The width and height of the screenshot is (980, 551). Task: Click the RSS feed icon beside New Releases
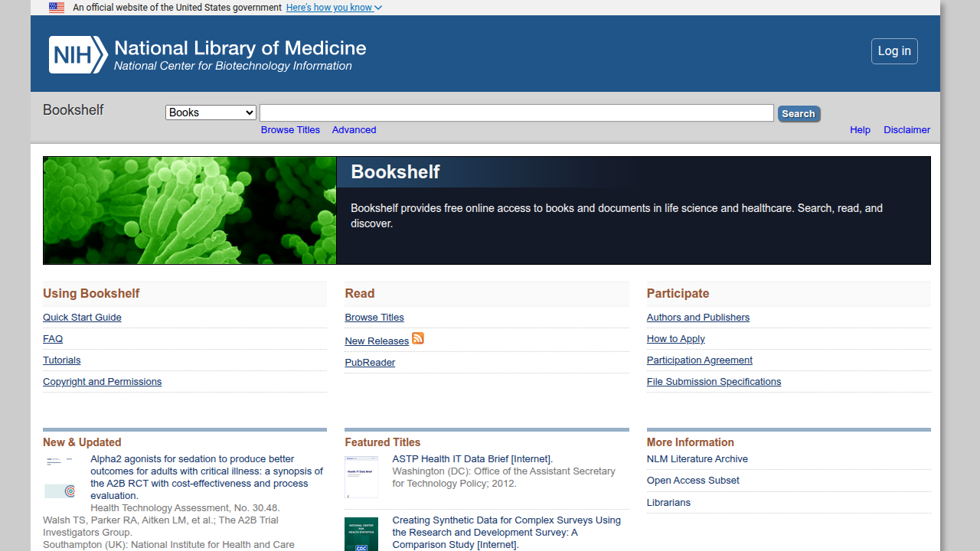[418, 338]
